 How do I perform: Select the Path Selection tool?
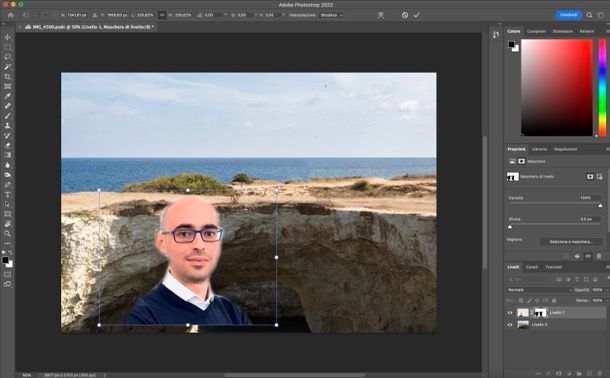(7, 204)
